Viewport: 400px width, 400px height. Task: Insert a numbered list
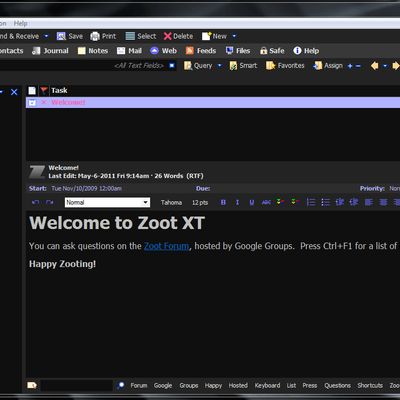(x=311, y=202)
